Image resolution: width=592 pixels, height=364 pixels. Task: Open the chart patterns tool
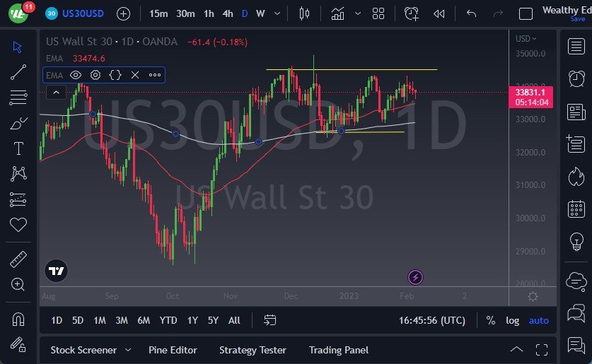click(x=18, y=173)
